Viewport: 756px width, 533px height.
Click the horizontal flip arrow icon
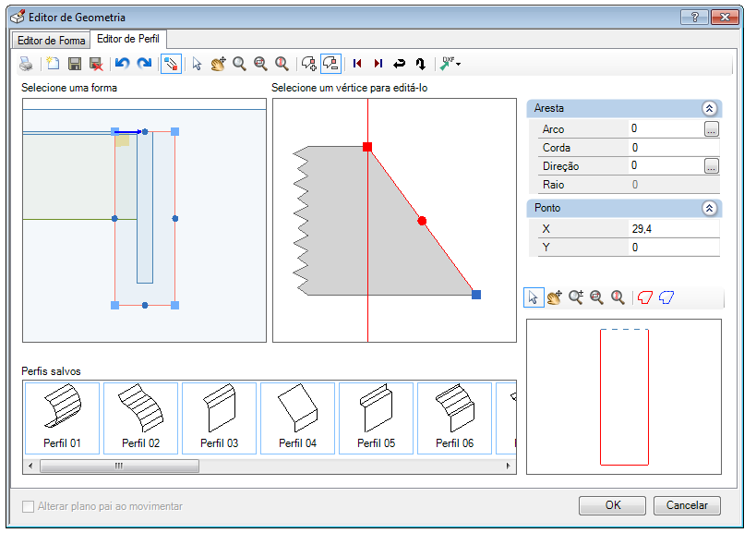tap(399, 64)
